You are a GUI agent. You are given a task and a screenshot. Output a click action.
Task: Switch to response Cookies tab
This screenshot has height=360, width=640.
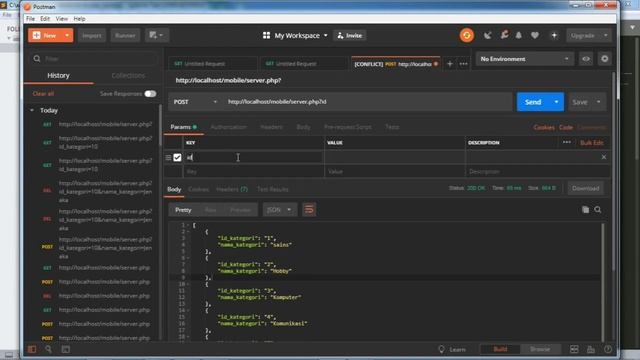point(199,189)
